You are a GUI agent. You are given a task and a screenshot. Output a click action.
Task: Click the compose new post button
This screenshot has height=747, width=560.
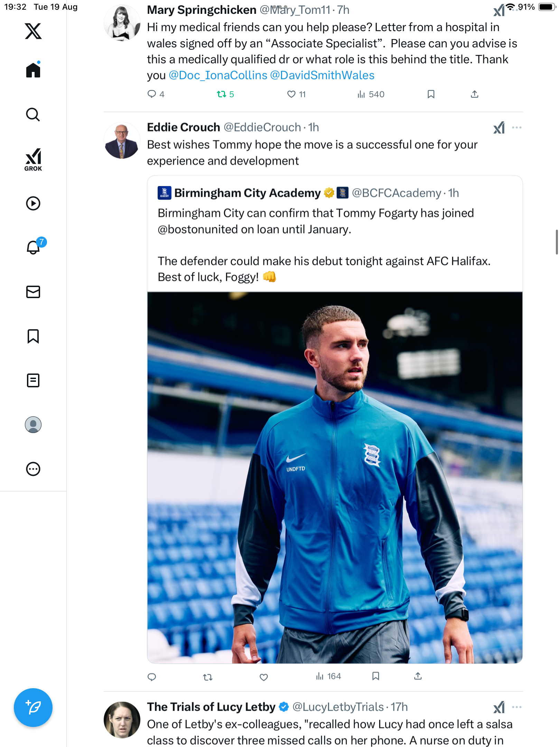33,708
